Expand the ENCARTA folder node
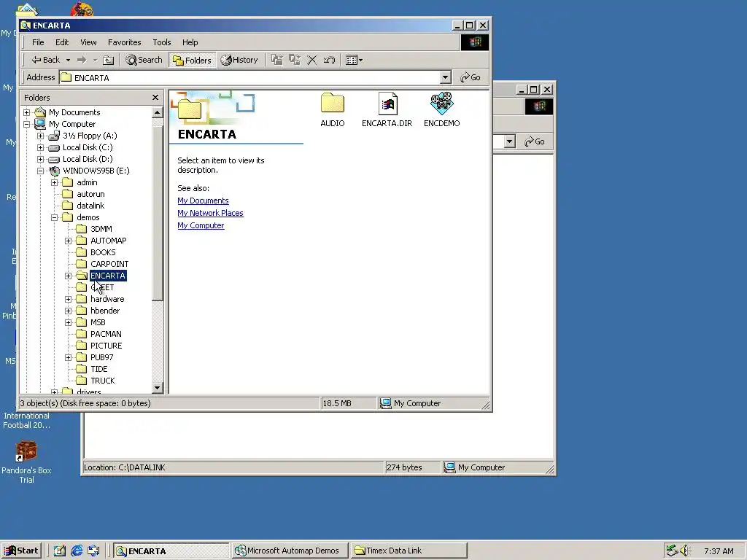Image resolution: width=747 pixels, height=560 pixels. tap(68, 276)
